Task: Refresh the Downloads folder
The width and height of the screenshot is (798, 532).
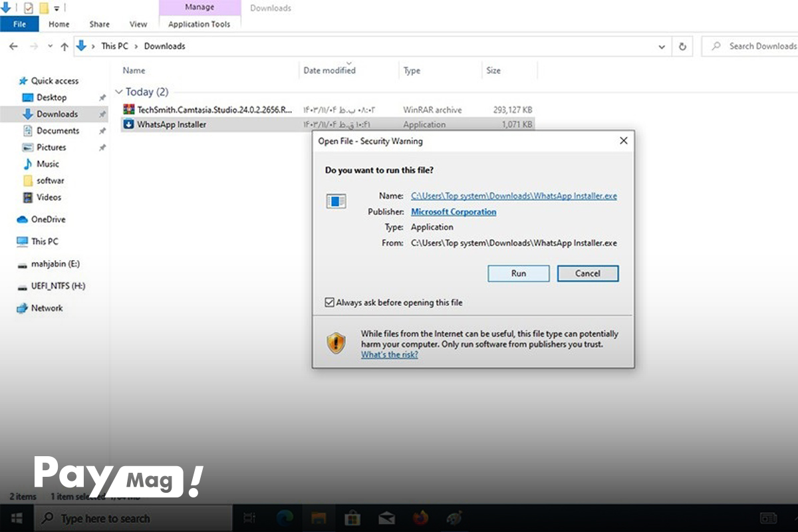Action: 682,47
